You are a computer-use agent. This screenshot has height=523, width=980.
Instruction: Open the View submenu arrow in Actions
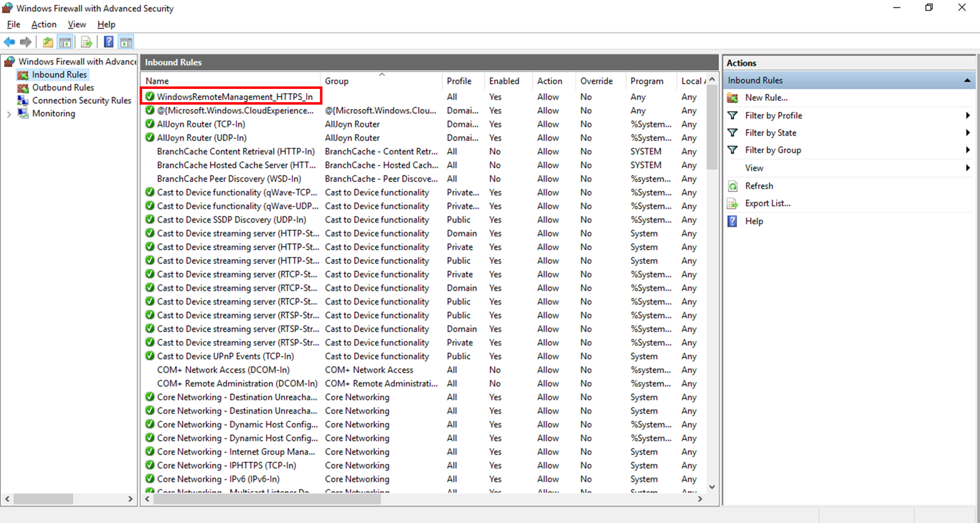pyautogui.click(x=968, y=168)
